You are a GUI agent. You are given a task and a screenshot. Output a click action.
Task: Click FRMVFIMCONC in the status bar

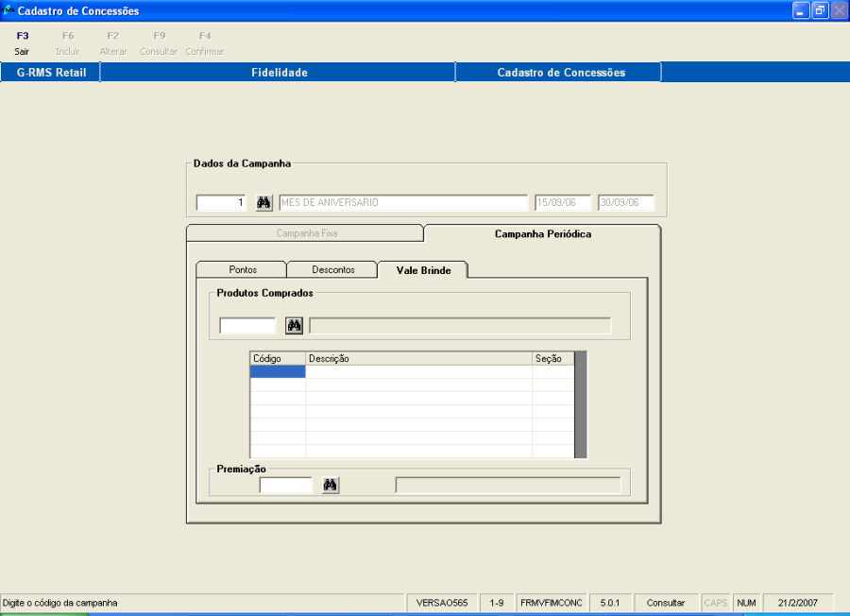pos(552,603)
